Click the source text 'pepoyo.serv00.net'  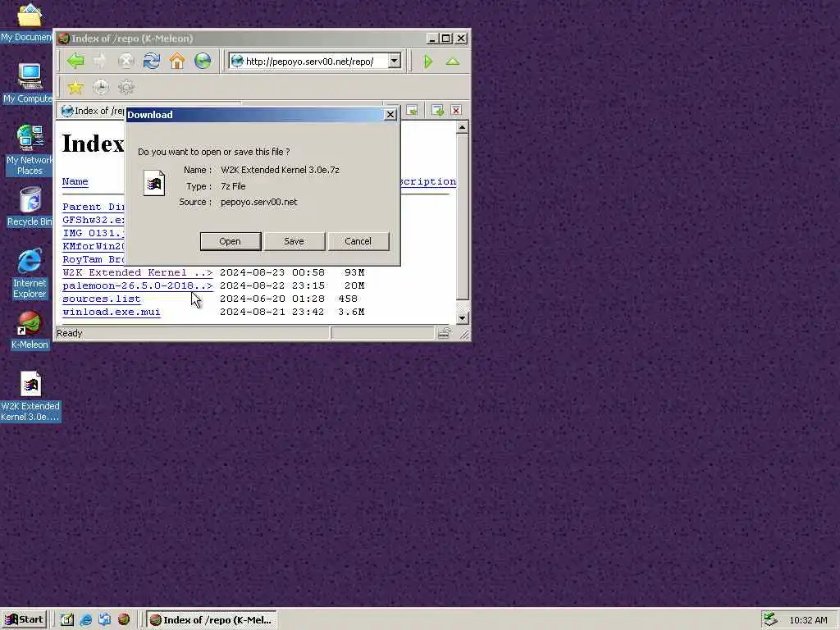(258, 202)
